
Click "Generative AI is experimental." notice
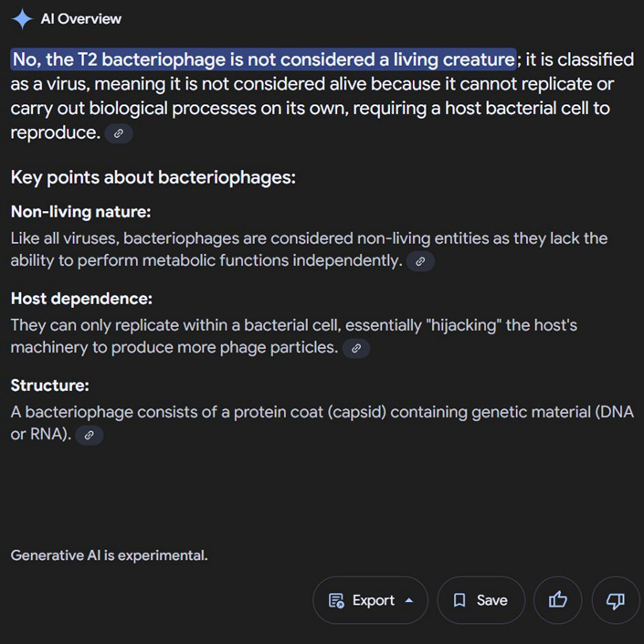[x=109, y=554]
